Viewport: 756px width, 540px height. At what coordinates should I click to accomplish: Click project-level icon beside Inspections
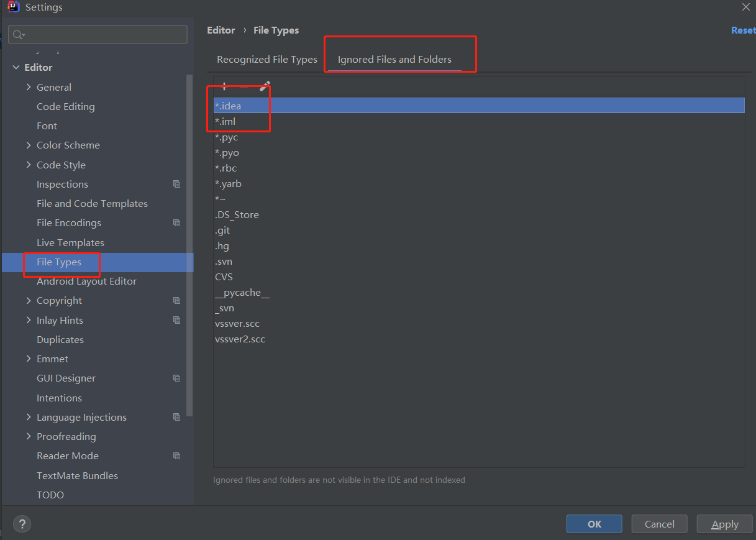pos(177,184)
